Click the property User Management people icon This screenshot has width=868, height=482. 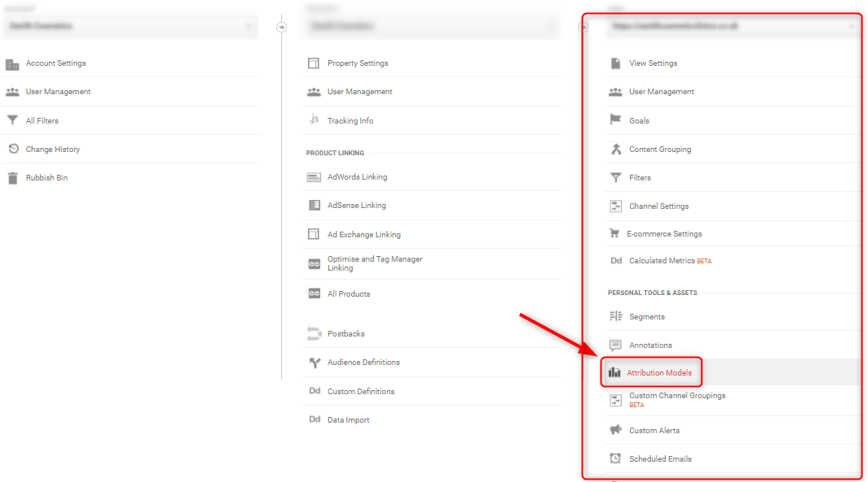[x=314, y=92]
